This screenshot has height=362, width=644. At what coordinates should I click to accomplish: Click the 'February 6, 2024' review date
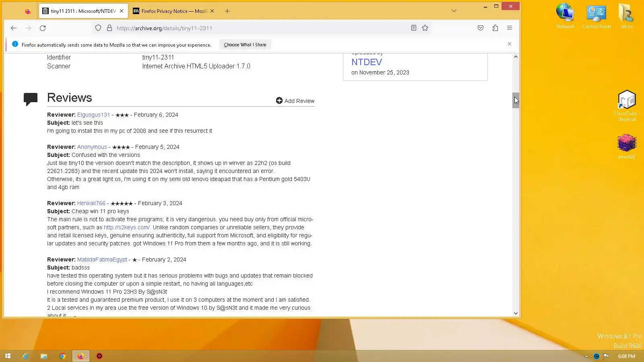[156, 115]
